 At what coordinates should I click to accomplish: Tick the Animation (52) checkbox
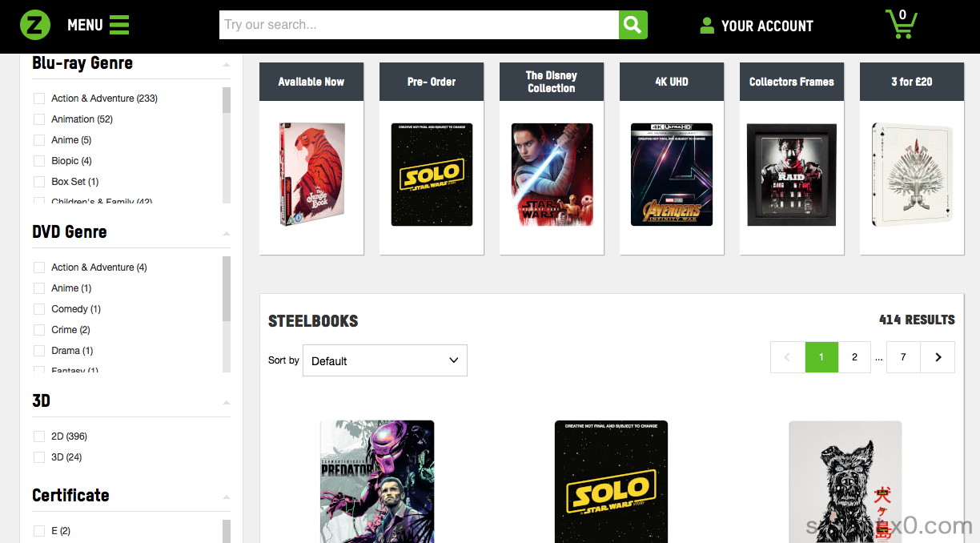[39, 119]
